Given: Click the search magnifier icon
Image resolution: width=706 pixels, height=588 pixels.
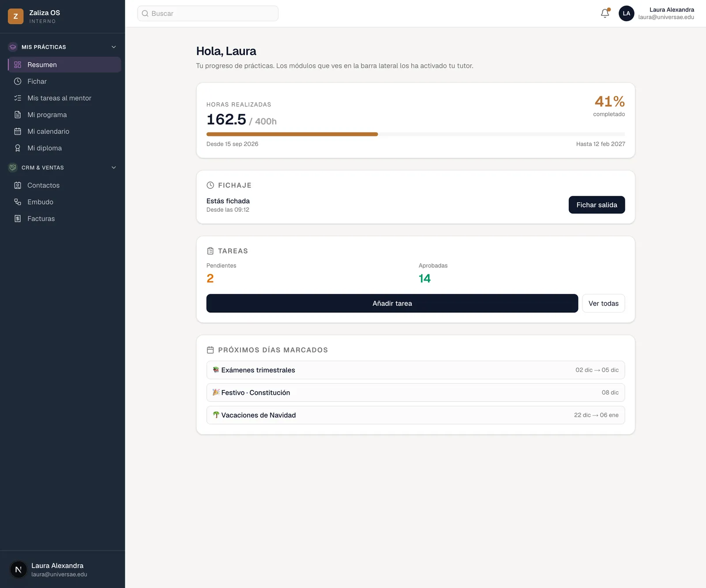Looking at the screenshot, I should point(145,14).
